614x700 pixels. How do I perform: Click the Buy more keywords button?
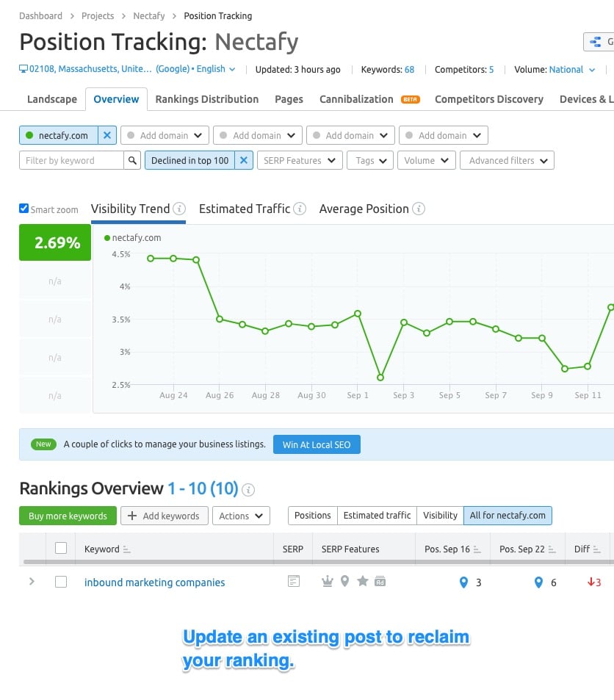68,516
